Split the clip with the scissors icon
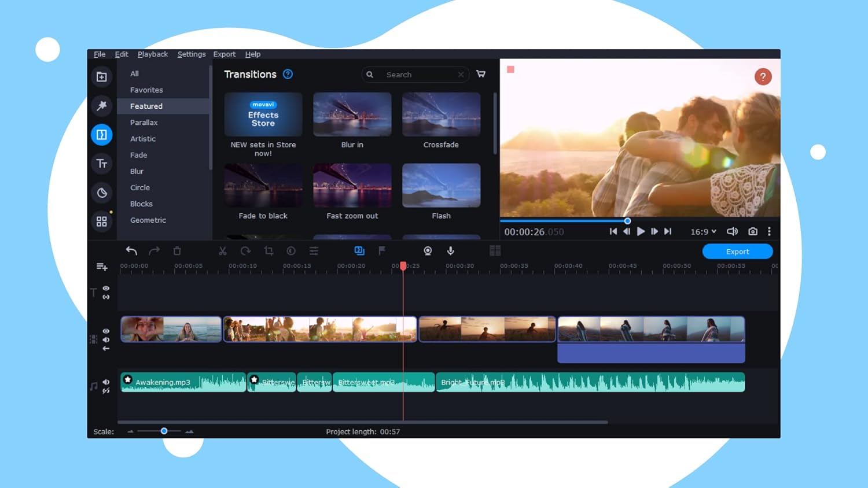 pyautogui.click(x=222, y=250)
